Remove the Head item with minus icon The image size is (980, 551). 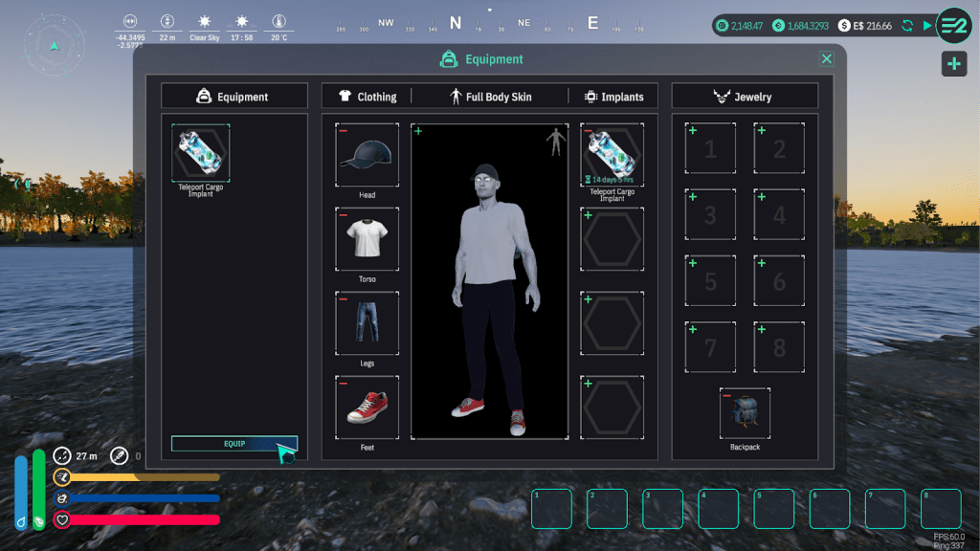(344, 131)
